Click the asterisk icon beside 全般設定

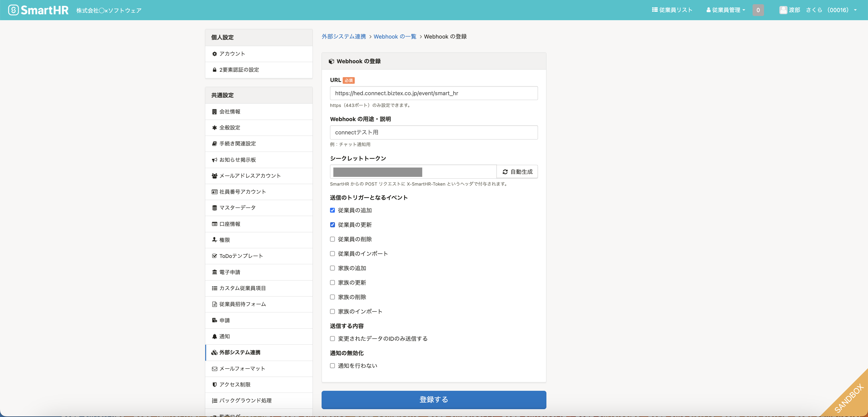(214, 128)
